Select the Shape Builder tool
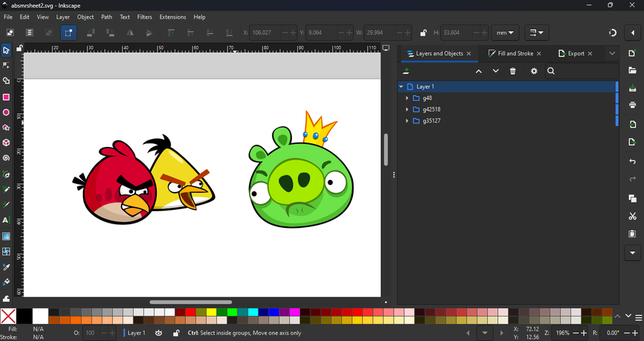This screenshot has height=341, width=644. pos(6,81)
